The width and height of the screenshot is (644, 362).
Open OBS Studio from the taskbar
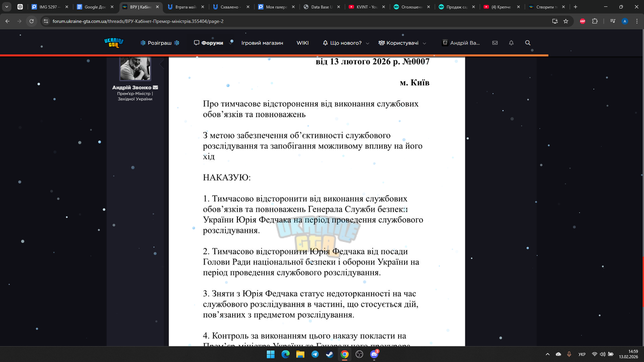coord(359,354)
